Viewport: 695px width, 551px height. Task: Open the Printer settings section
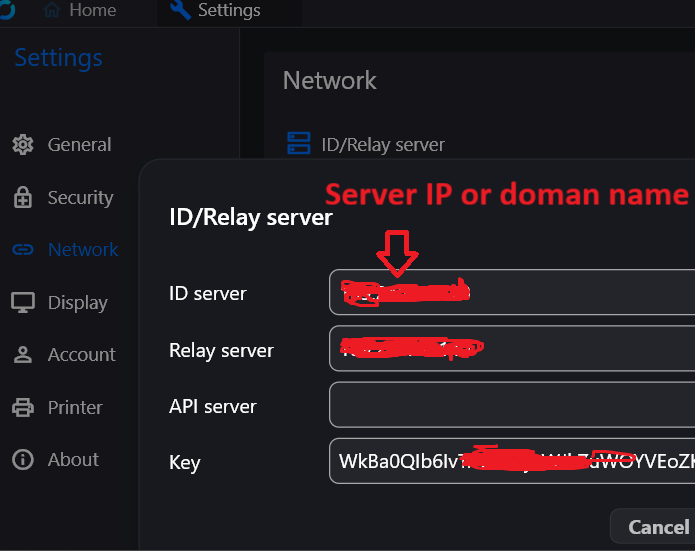[75, 407]
